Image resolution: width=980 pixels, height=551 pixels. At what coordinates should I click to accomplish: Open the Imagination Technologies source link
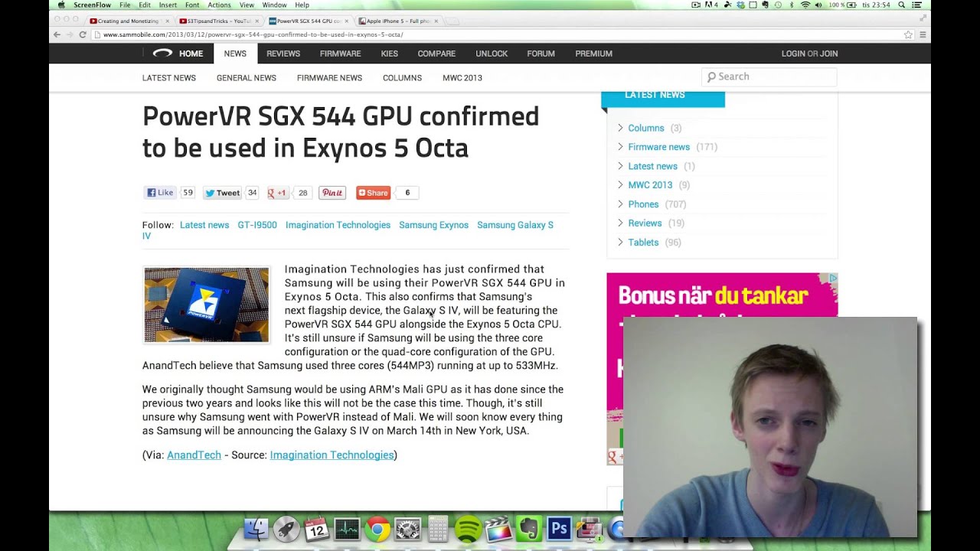pos(332,455)
